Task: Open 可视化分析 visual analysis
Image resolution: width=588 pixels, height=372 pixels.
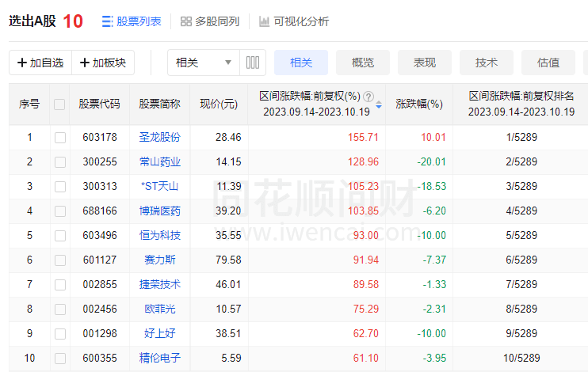Action: pyautogui.click(x=293, y=21)
